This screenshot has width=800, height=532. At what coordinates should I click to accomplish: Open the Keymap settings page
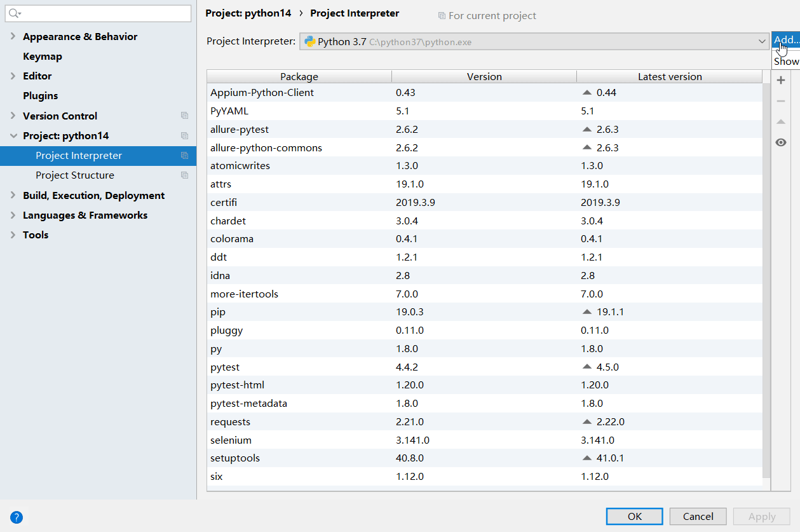(x=43, y=57)
